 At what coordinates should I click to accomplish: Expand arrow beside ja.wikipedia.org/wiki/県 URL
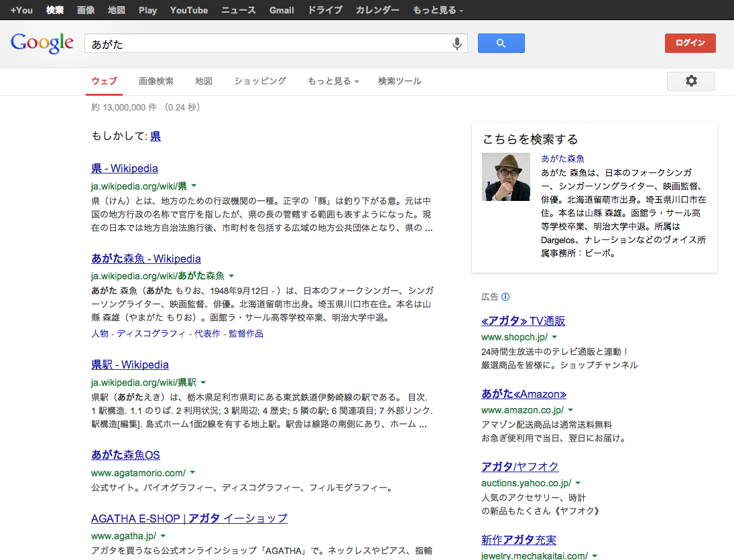(194, 186)
